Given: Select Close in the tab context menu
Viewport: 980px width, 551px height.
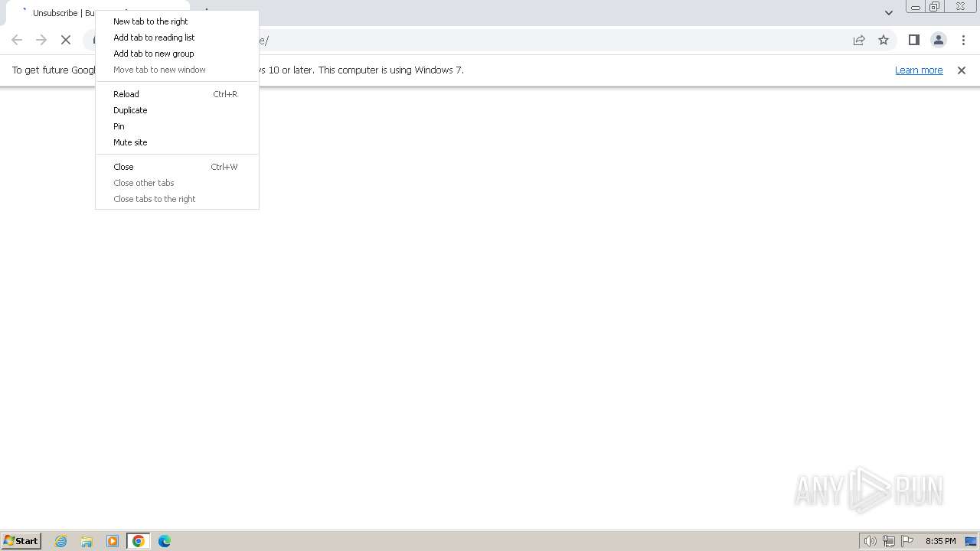Looking at the screenshot, I should (177, 167).
